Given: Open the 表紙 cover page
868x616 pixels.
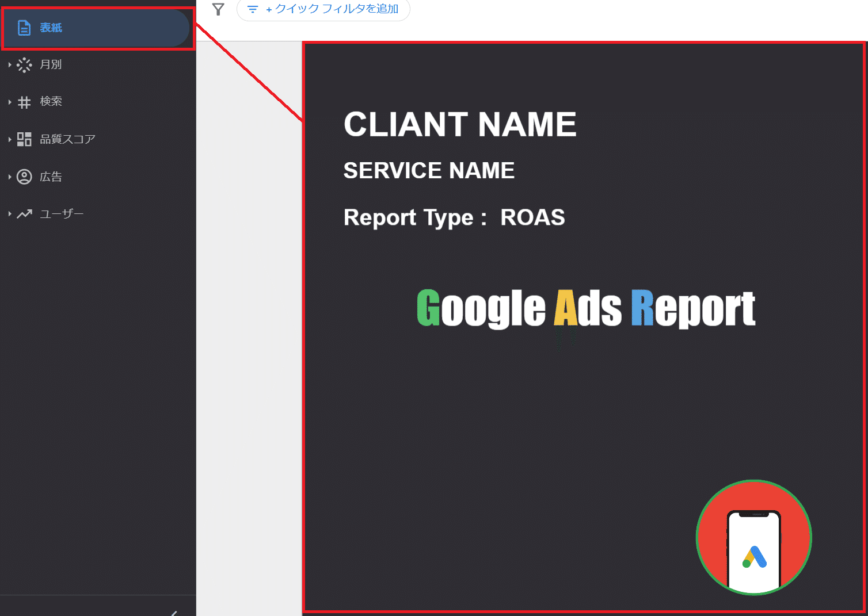Looking at the screenshot, I should coord(96,28).
